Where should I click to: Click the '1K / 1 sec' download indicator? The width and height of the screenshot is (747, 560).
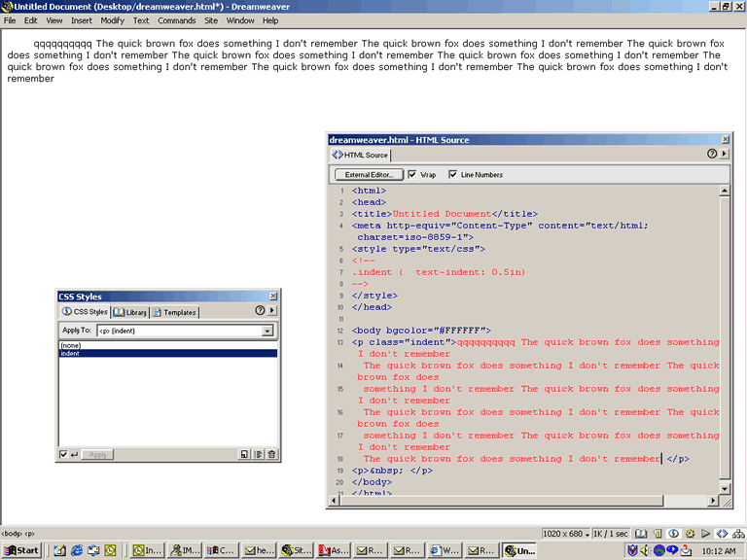[x=610, y=534]
